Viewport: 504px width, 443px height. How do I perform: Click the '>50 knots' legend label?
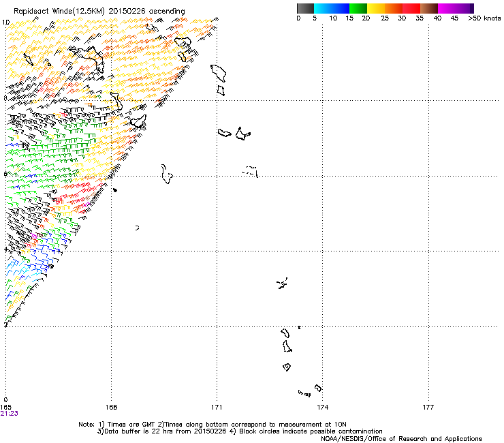tap(484, 18)
